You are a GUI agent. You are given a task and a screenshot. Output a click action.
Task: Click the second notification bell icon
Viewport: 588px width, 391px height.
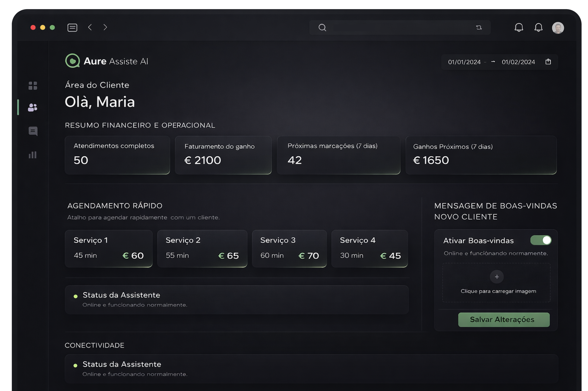click(538, 27)
